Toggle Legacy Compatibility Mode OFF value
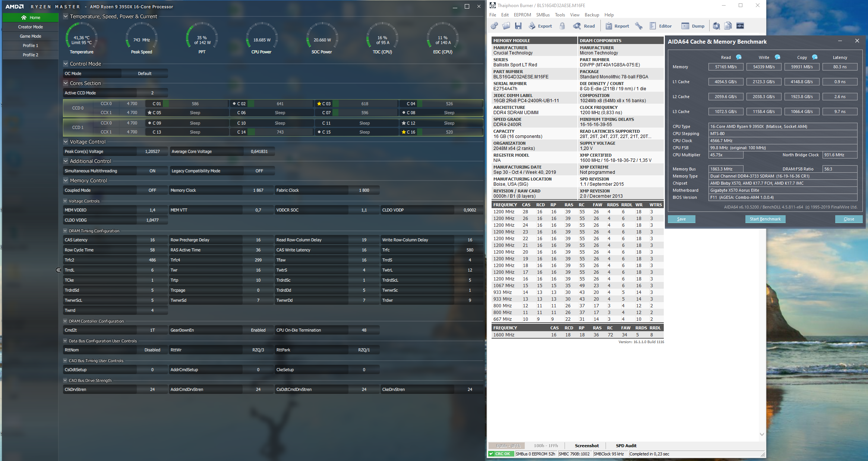868x461 pixels. (259, 171)
